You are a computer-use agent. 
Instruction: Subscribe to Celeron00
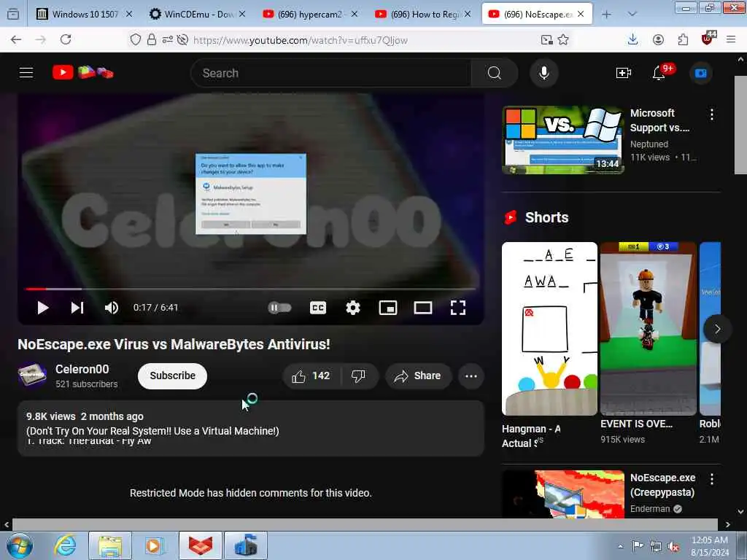coord(172,376)
